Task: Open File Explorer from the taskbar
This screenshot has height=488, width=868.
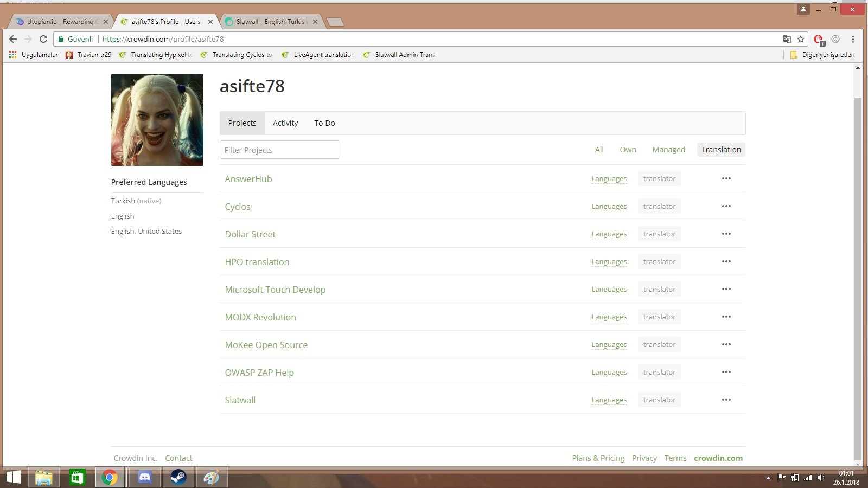Action: [x=44, y=478]
